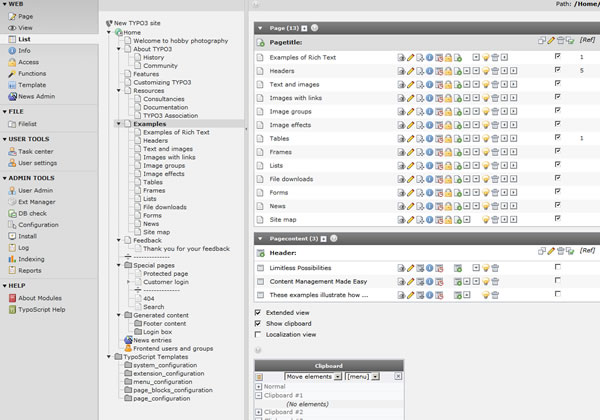Select the Clipboard #2 pad

[x=286, y=412]
